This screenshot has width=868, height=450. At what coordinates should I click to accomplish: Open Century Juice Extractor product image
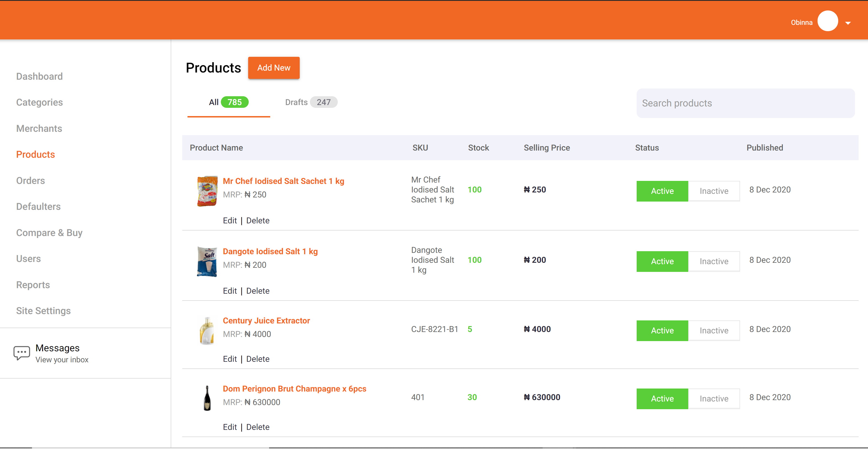pyautogui.click(x=207, y=331)
